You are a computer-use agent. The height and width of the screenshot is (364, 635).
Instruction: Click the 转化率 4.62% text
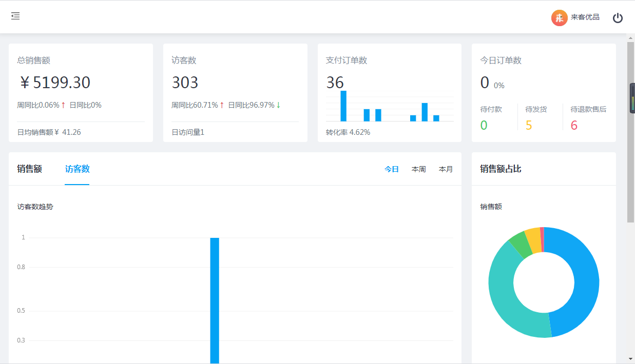[348, 132]
